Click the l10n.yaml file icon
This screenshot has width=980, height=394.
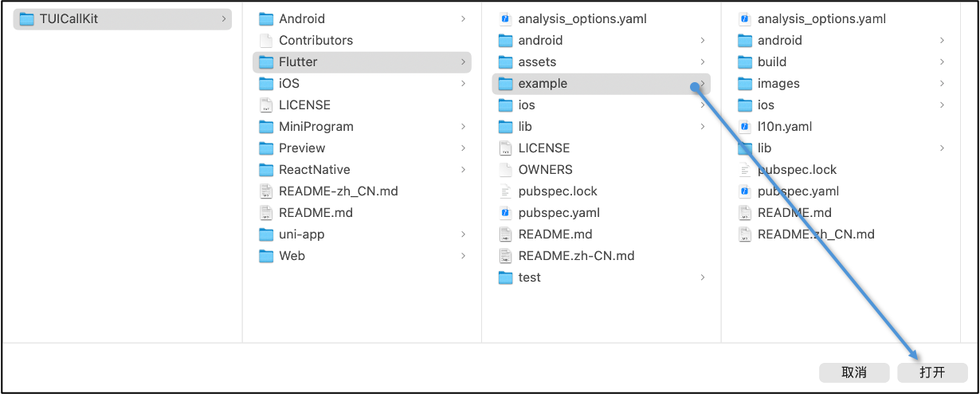click(745, 127)
